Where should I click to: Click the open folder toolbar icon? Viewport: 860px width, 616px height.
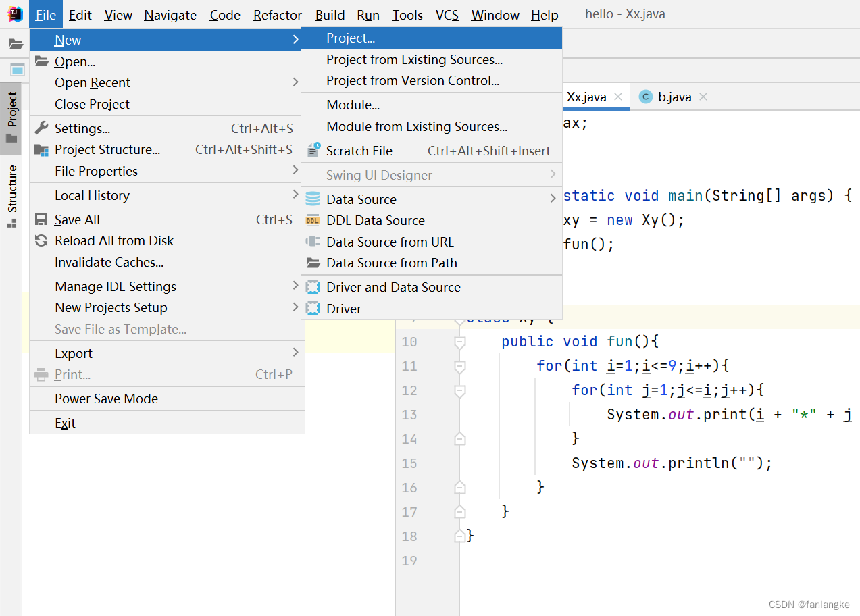16,44
